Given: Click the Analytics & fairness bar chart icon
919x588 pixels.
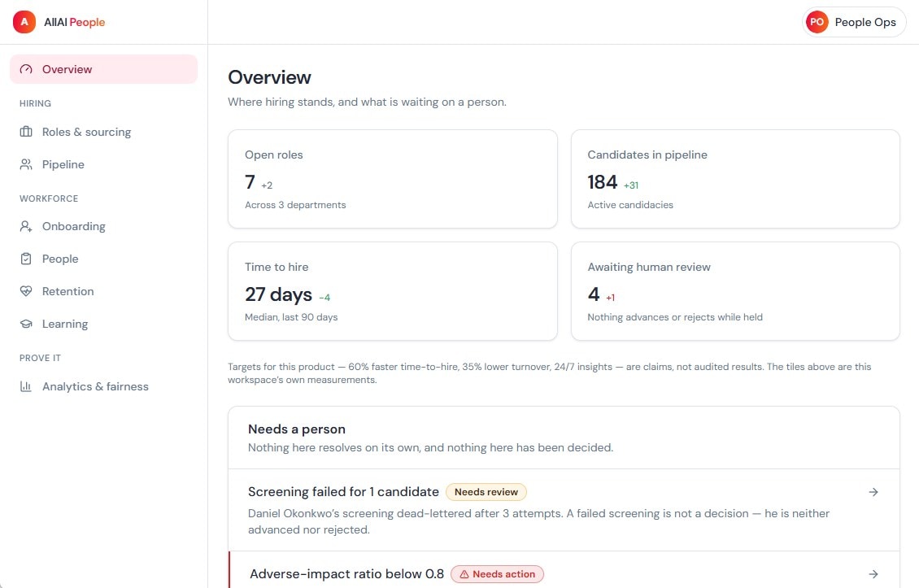Looking at the screenshot, I should [26, 386].
